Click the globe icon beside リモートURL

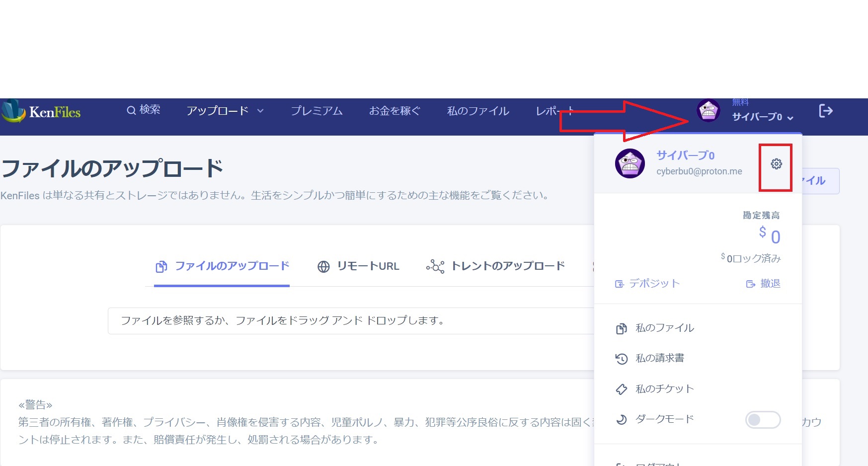(x=323, y=266)
